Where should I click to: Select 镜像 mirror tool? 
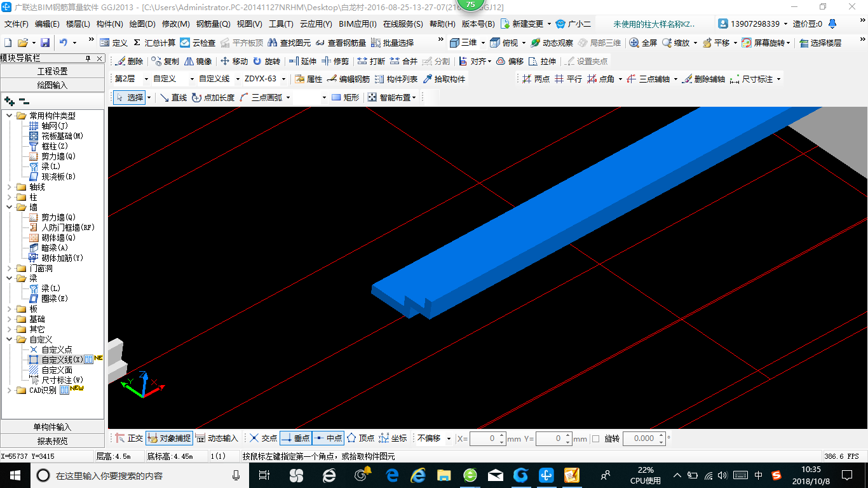click(198, 61)
